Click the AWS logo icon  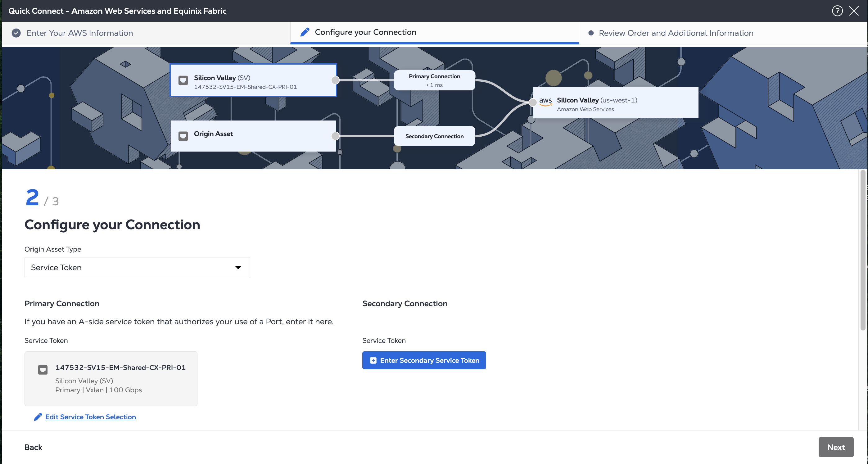pos(545,102)
